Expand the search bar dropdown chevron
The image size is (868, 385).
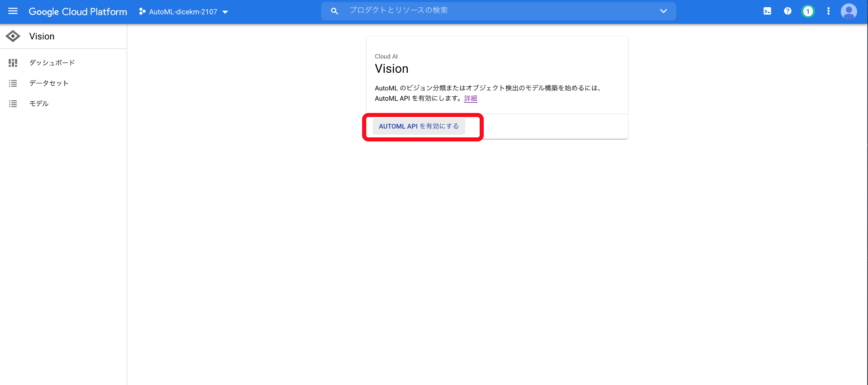[x=663, y=11]
